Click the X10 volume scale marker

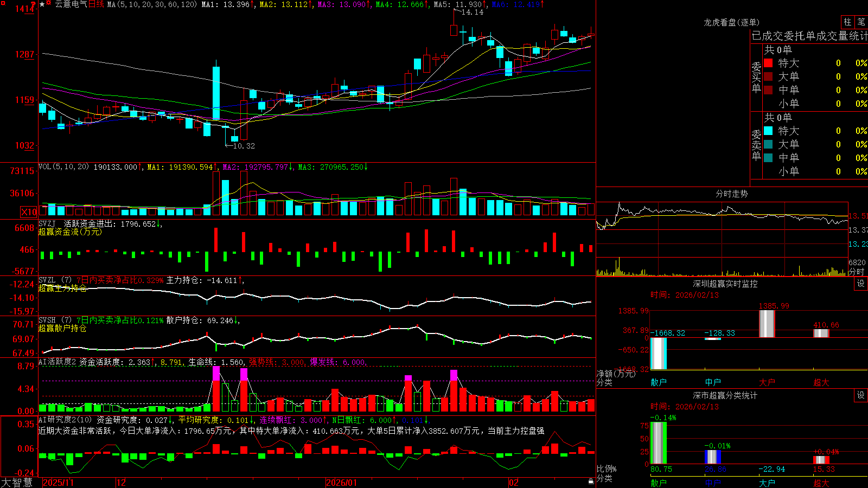coord(29,212)
